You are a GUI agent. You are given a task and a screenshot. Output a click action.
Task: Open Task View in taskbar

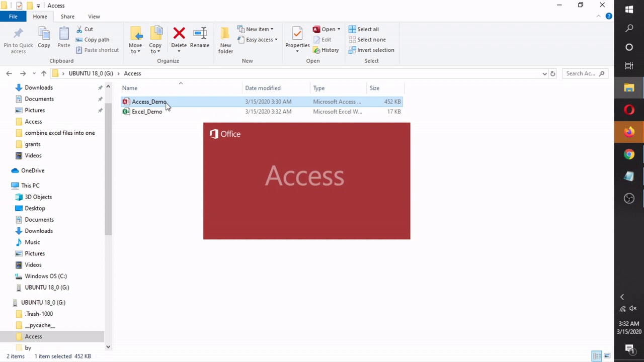point(629,66)
